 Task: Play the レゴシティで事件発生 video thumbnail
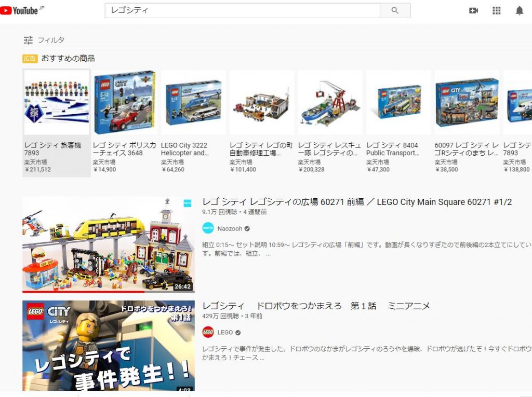pos(108,345)
